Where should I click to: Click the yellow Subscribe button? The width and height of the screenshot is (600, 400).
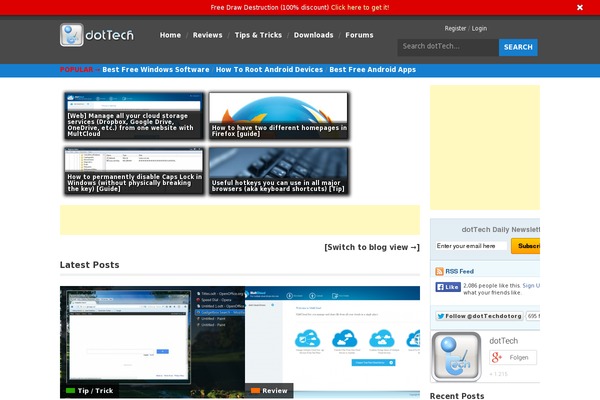tap(525, 246)
